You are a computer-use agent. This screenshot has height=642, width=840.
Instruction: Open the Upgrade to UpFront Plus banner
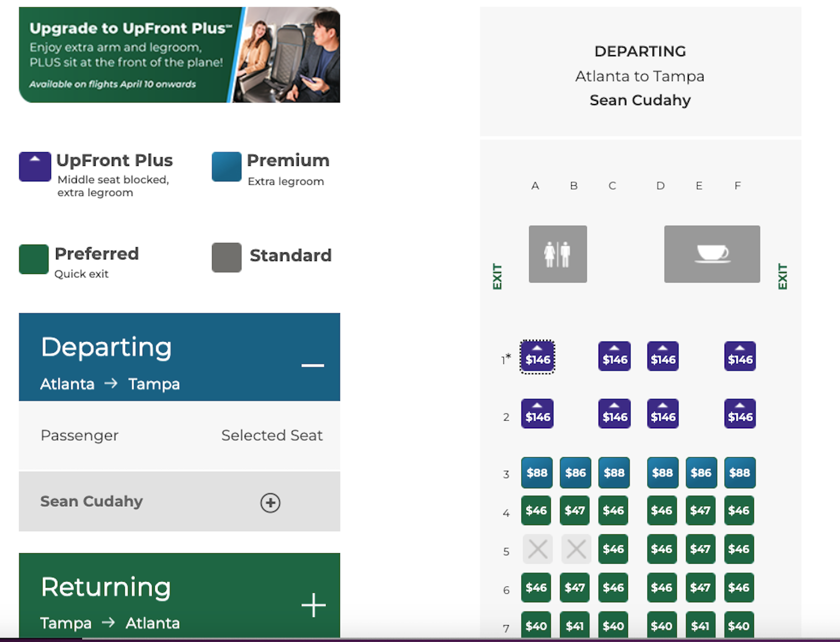179,55
